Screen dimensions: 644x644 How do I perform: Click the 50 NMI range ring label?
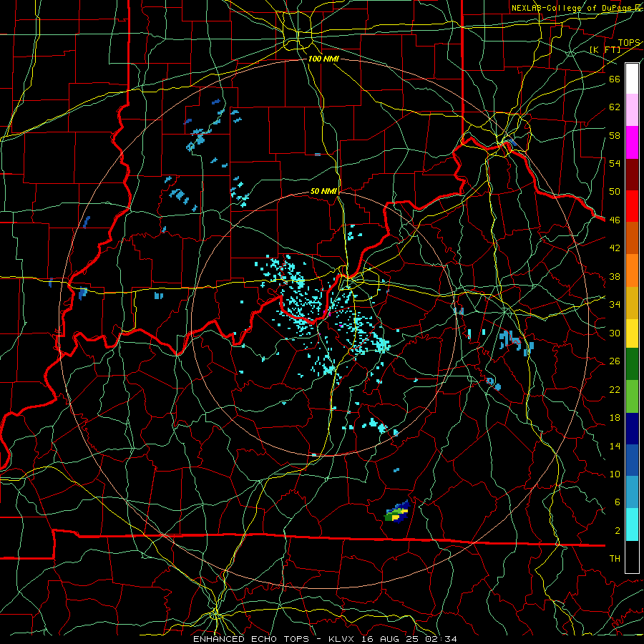click(x=323, y=191)
